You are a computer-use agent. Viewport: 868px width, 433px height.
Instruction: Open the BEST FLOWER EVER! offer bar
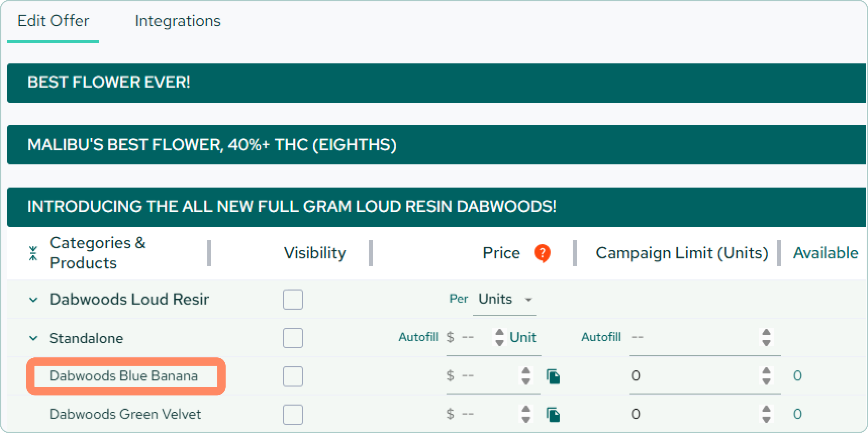coord(436,83)
